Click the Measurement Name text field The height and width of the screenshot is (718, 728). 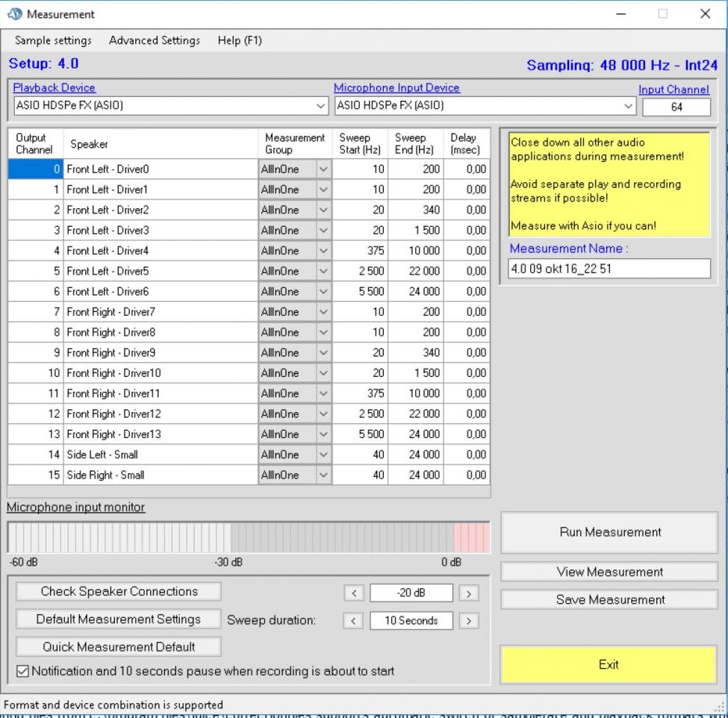pyautogui.click(x=609, y=269)
